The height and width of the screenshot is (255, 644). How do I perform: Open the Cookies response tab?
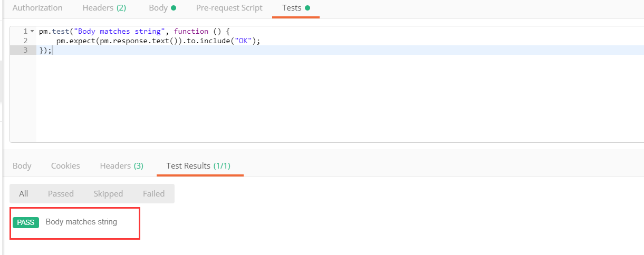(x=65, y=165)
